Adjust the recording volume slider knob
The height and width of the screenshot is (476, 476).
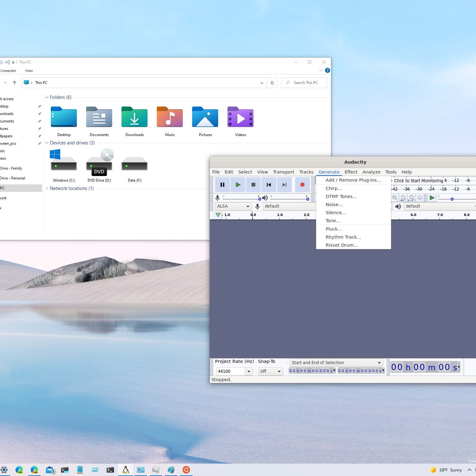point(259,199)
